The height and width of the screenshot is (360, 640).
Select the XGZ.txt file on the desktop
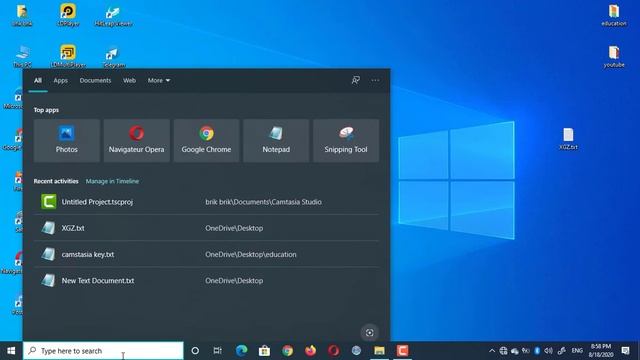[x=568, y=139]
